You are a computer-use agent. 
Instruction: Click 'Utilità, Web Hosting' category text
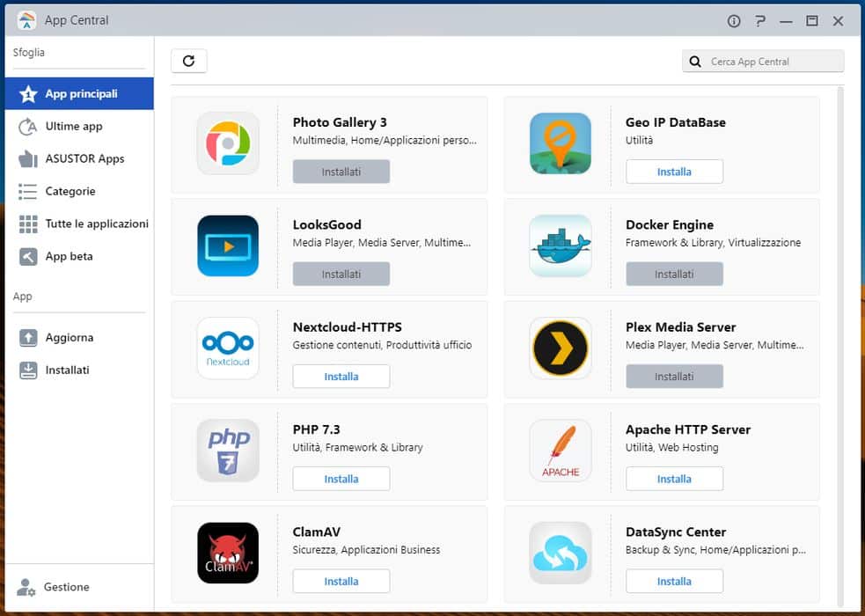pyautogui.click(x=672, y=448)
